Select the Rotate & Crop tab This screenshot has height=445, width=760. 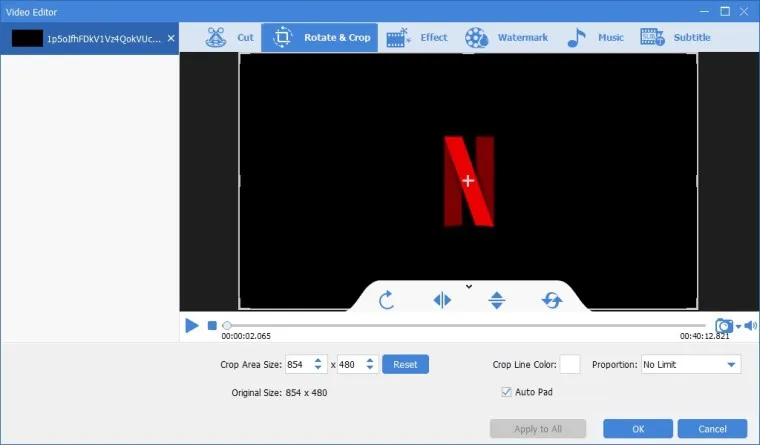(x=320, y=37)
